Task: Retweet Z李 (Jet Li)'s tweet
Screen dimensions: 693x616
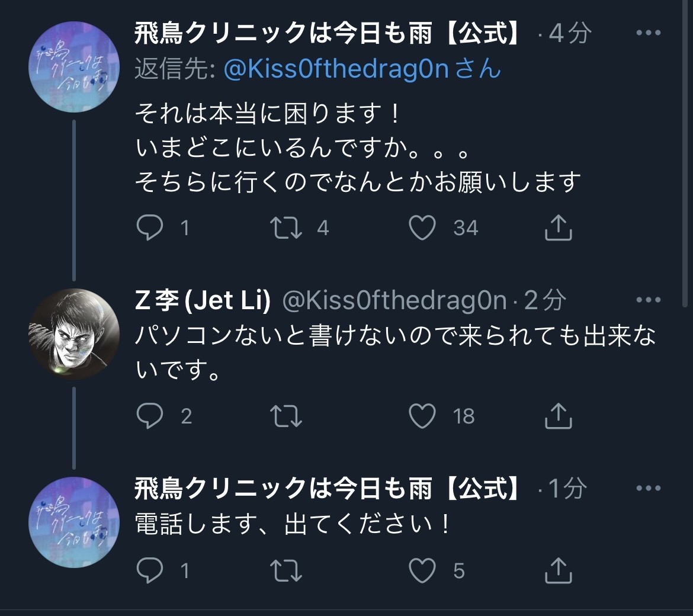Action: coord(287,416)
